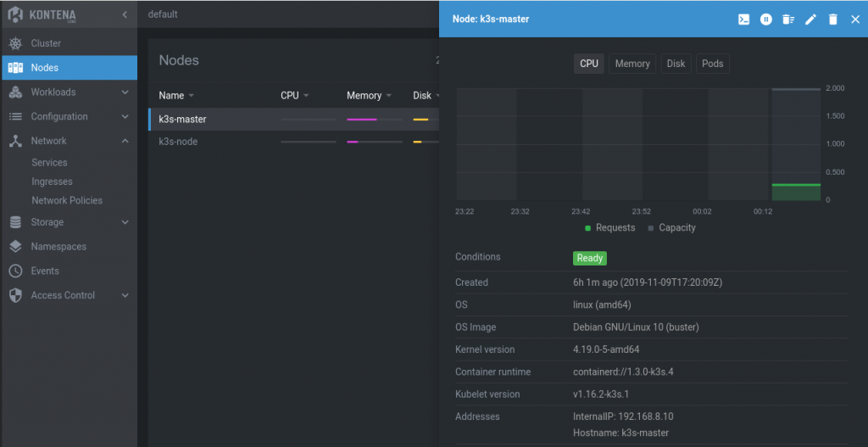Click the cordon (pause) node icon
The height and width of the screenshot is (447, 868).
pyautogui.click(x=766, y=20)
